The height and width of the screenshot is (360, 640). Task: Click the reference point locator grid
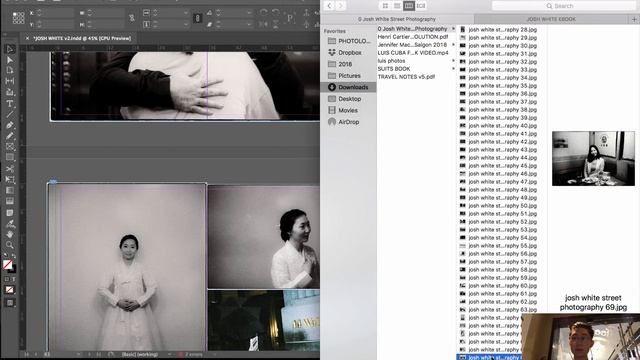coord(18,18)
